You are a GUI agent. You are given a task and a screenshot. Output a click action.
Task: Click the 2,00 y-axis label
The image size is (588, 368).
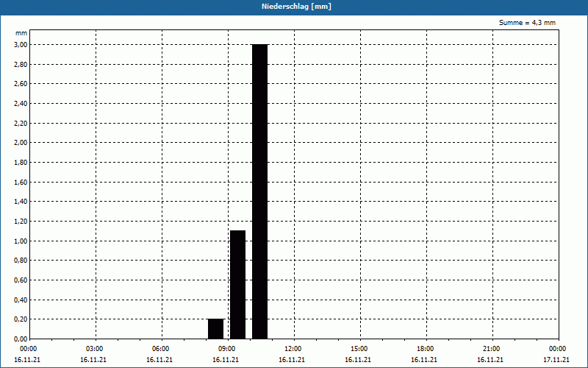point(21,143)
